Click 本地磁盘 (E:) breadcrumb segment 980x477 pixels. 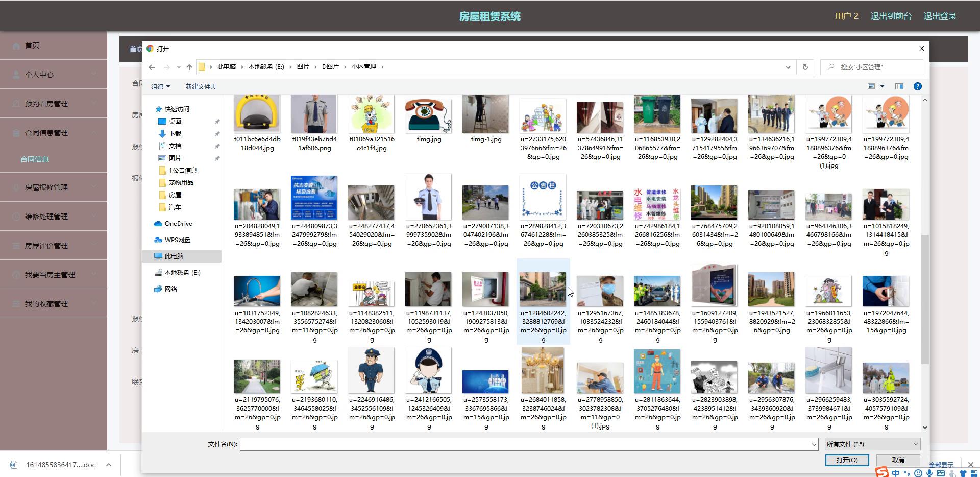pyautogui.click(x=266, y=67)
